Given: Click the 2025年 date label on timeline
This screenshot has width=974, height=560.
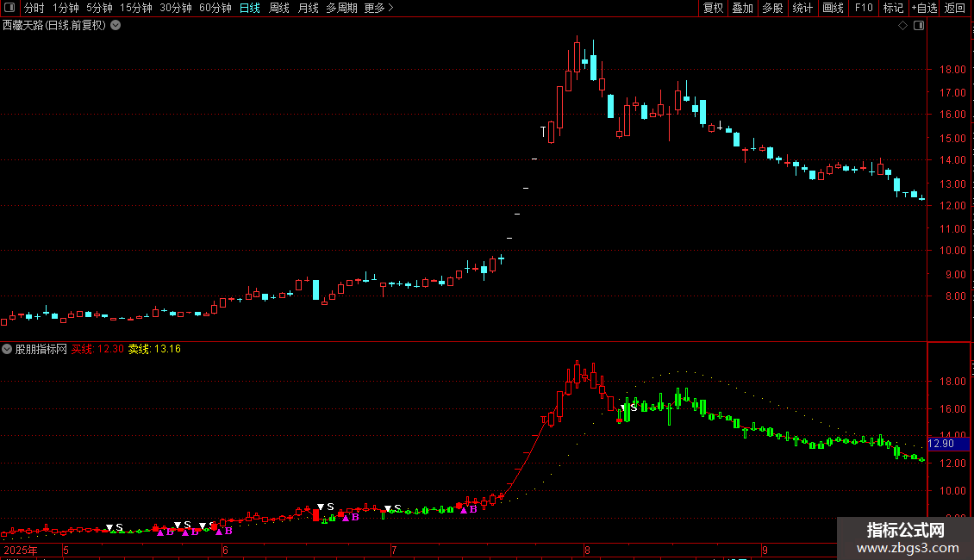Looking at the screenshot, I should point(21,550).
